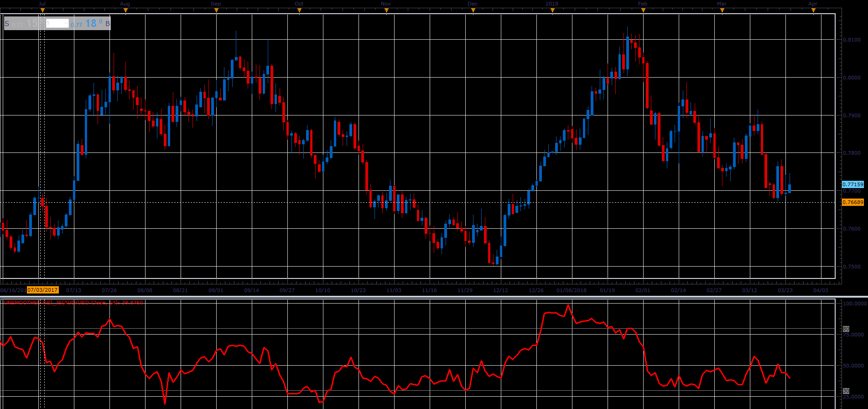
Task: Click the RSI overbought level tag 80
Action: [x=846, y=329]
